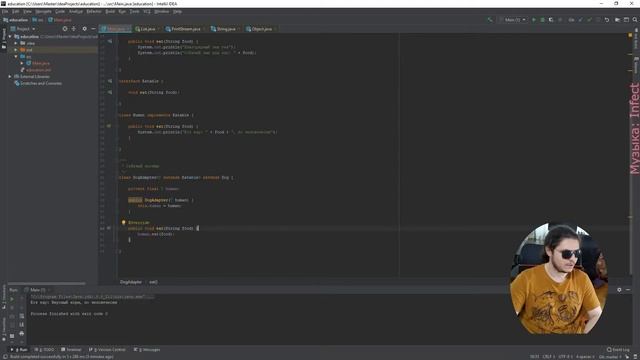Open the TODO tool window tab
Screen dimensions: 640x360
(x=44, y=350)
